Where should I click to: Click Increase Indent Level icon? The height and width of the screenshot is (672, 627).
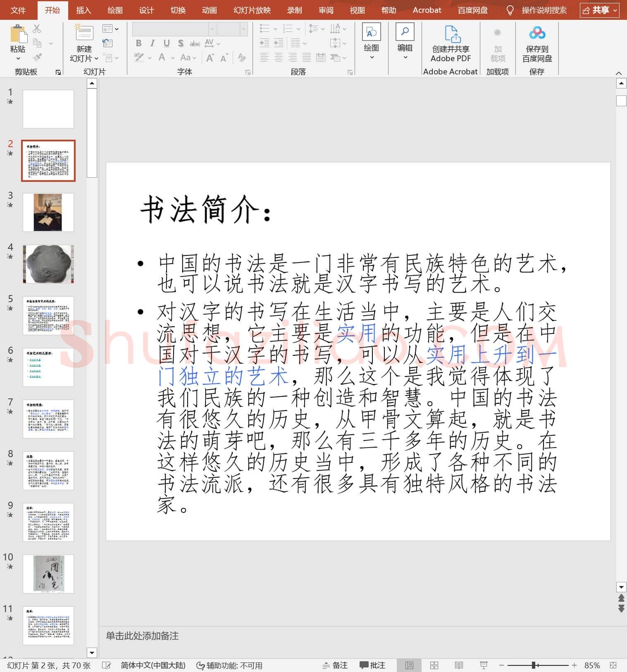[x=279, y=43]
